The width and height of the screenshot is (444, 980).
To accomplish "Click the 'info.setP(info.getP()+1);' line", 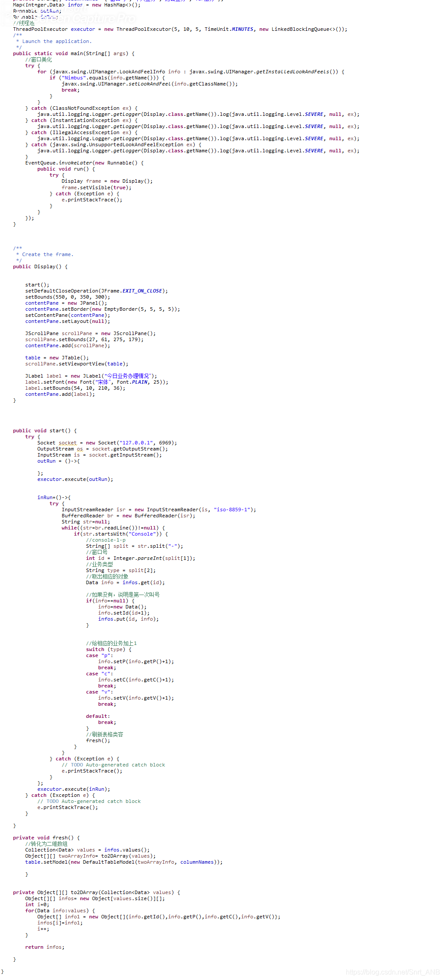I will click(136, 661).
